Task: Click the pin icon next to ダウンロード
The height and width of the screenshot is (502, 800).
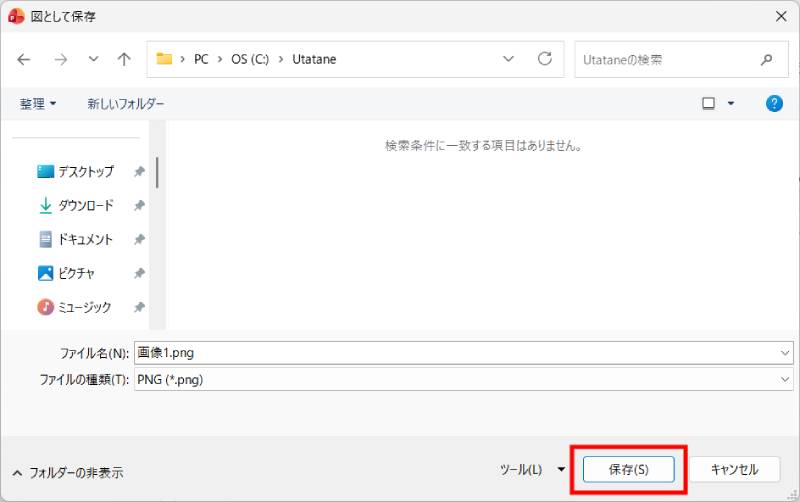Action: point(139,206)
